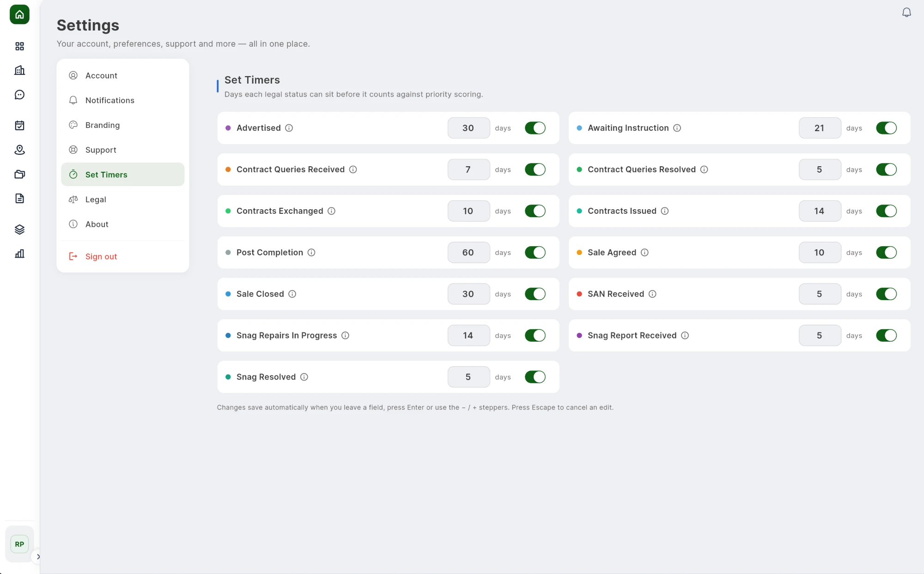The width and height of the screenshot is (924, 574).
Task: Turn off the Sale Agreed timer
Action: click(x=886, y=253)
